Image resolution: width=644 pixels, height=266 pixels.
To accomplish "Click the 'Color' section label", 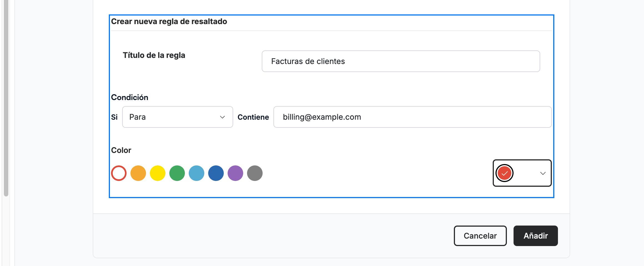I will click(x=121, y=150).
